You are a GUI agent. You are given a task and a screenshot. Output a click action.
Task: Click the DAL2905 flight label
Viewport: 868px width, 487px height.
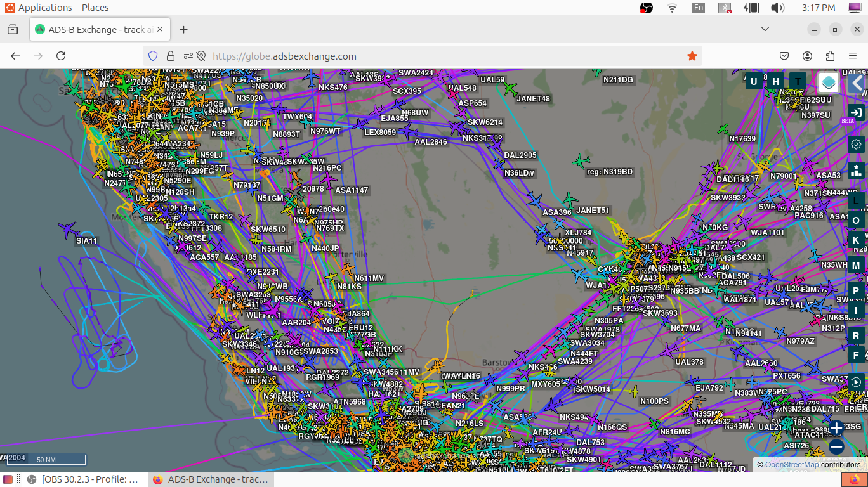520,155
